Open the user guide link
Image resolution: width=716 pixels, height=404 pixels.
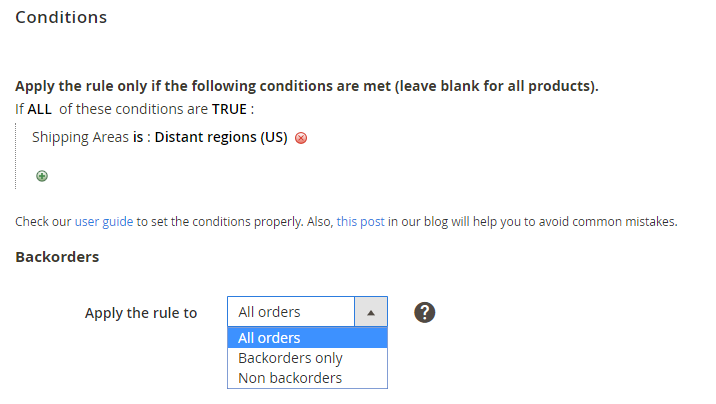click(103, 221)
